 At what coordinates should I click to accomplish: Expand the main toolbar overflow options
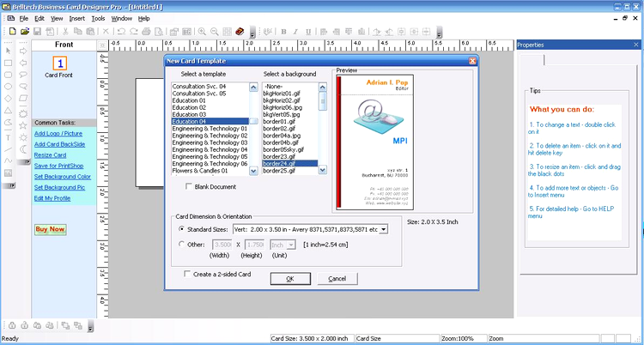point(252,33)
